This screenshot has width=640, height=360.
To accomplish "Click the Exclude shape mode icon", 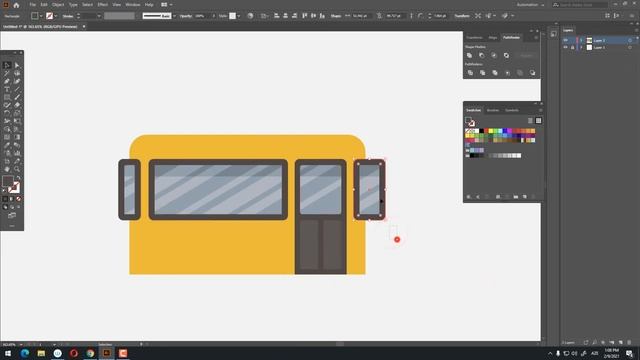I will (507, 55).
